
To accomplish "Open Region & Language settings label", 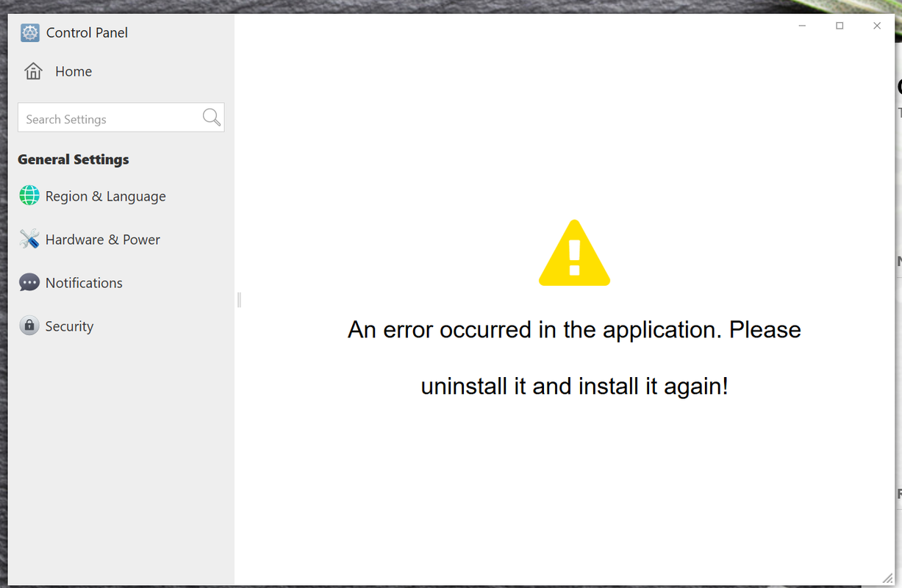I will point(105,196).
